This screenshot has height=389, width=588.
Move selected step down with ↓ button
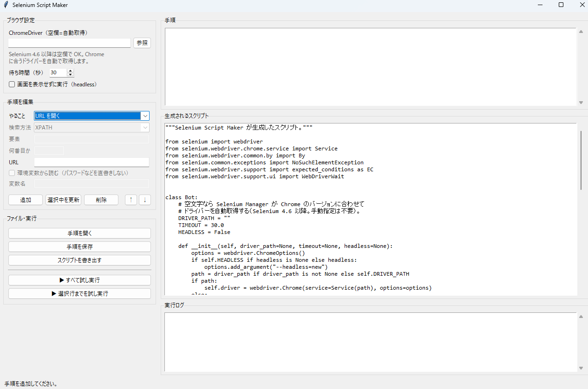145,200
